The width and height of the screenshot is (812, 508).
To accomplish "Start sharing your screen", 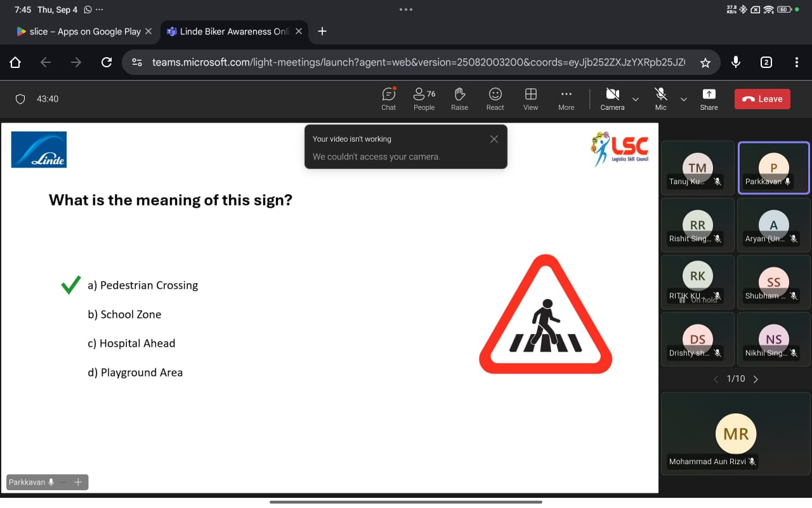I will [709, 98].
